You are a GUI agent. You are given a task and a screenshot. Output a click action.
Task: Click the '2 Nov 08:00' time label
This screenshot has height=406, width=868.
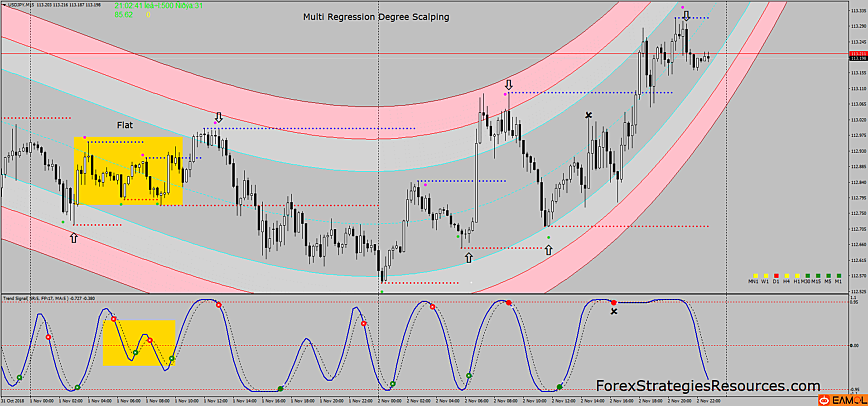[506, 401]
